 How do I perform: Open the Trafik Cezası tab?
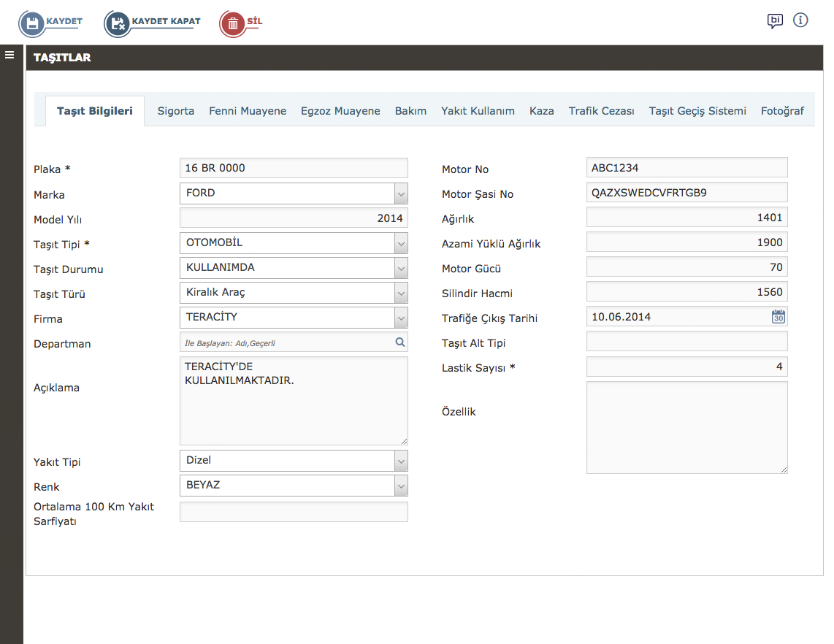click(x=601, y=111)
